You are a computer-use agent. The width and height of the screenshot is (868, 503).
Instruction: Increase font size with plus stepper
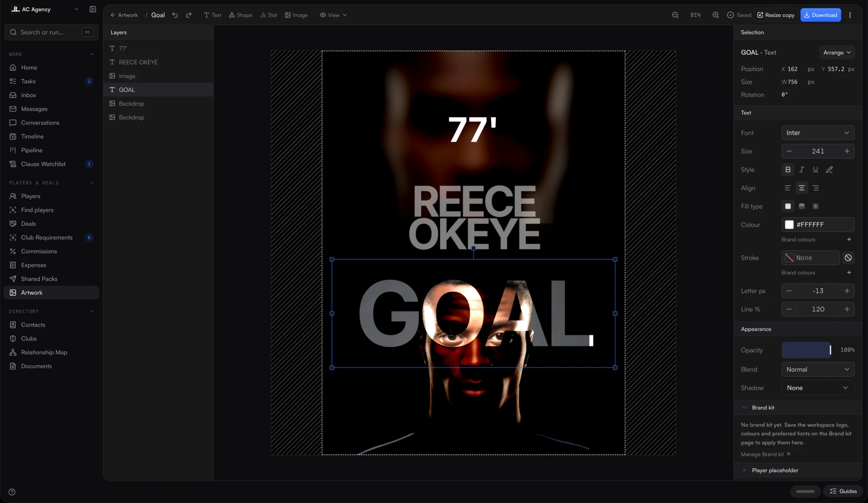(847, 151)
